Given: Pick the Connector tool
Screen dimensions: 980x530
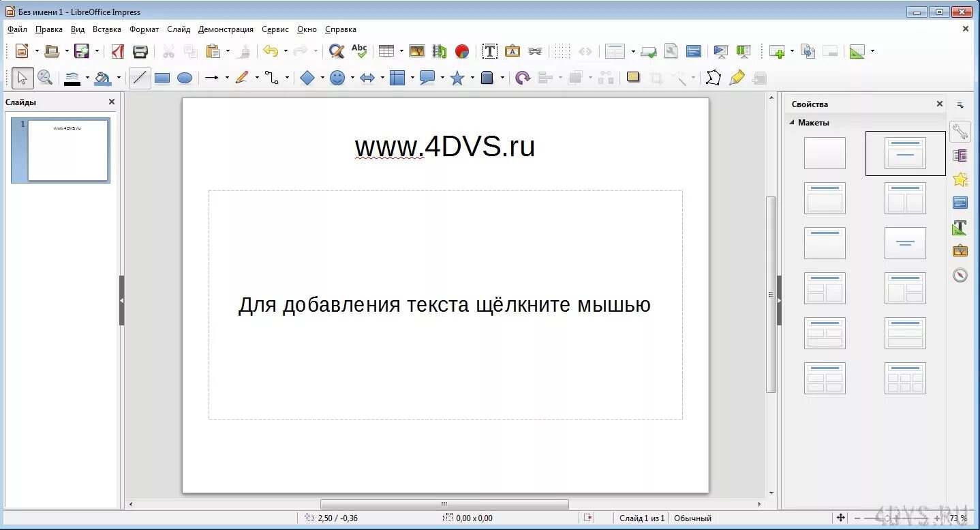Looking at the screenshot, I should 271,78.
